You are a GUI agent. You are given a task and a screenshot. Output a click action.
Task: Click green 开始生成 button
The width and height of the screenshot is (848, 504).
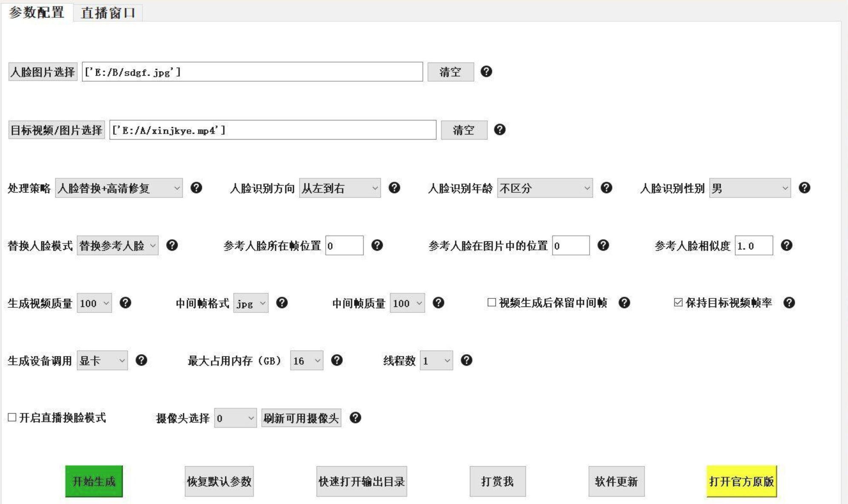pos(94,481)
